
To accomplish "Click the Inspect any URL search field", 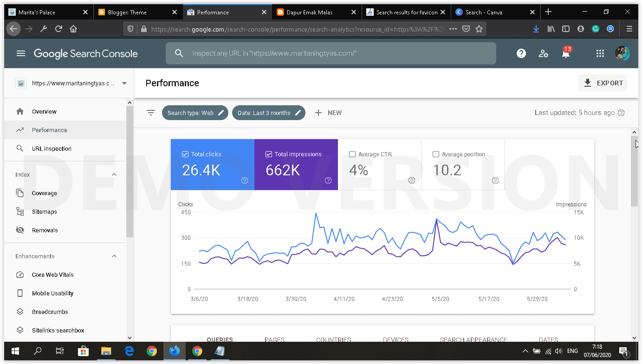I will point(331,53).
